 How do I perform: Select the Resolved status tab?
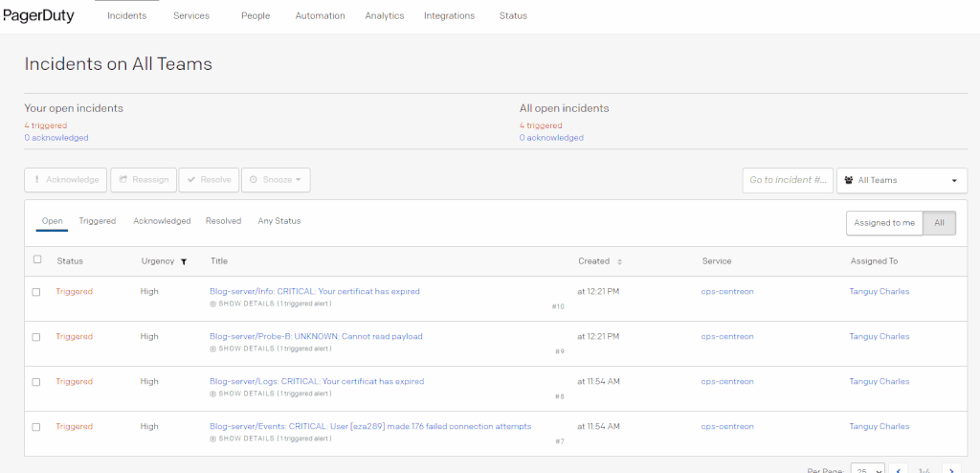[223, 221]
